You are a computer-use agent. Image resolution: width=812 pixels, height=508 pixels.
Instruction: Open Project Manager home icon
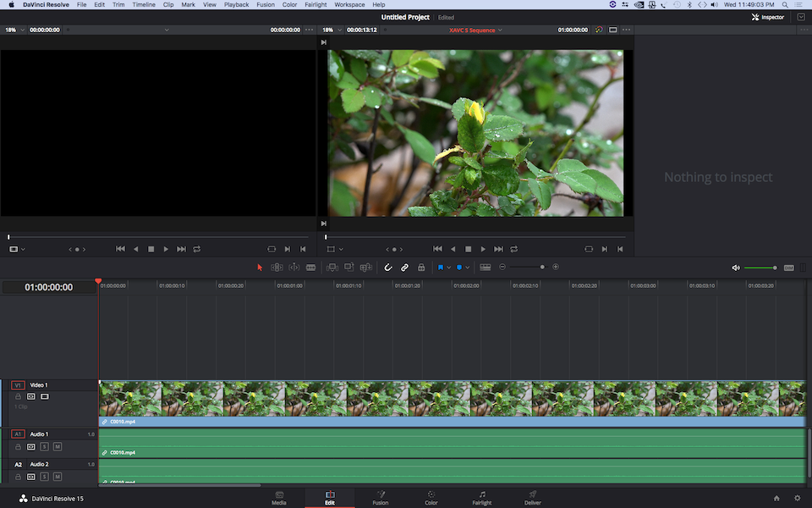point(776,498)
